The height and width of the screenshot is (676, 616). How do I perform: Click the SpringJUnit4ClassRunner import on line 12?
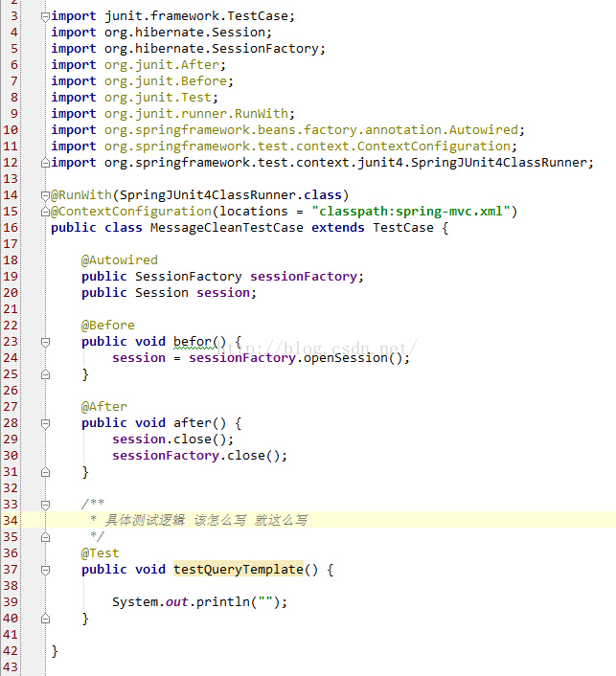pos(322,163)
